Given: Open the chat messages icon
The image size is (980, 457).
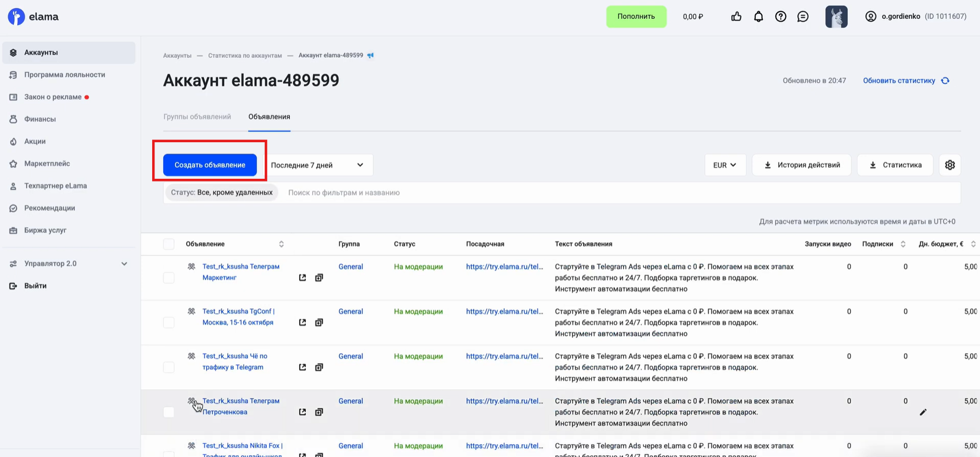Looking at the screenshot, I should [x=803, y=17].
